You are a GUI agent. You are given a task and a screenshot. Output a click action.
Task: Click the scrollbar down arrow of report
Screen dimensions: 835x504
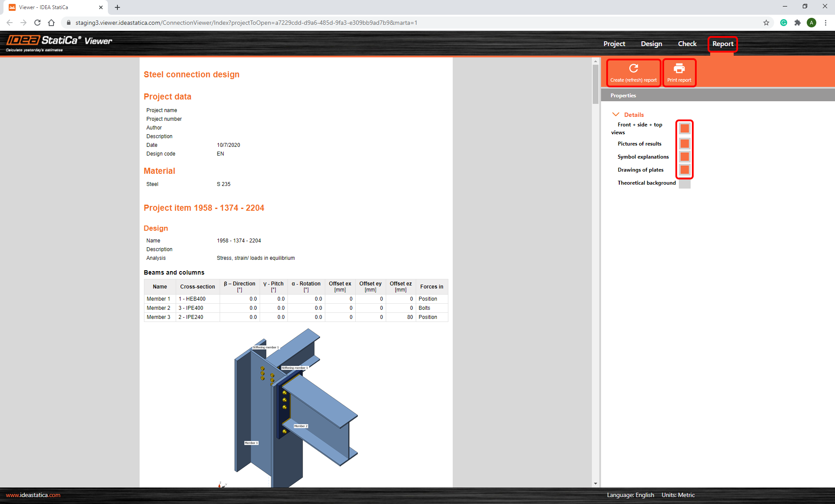coord(595,484)
